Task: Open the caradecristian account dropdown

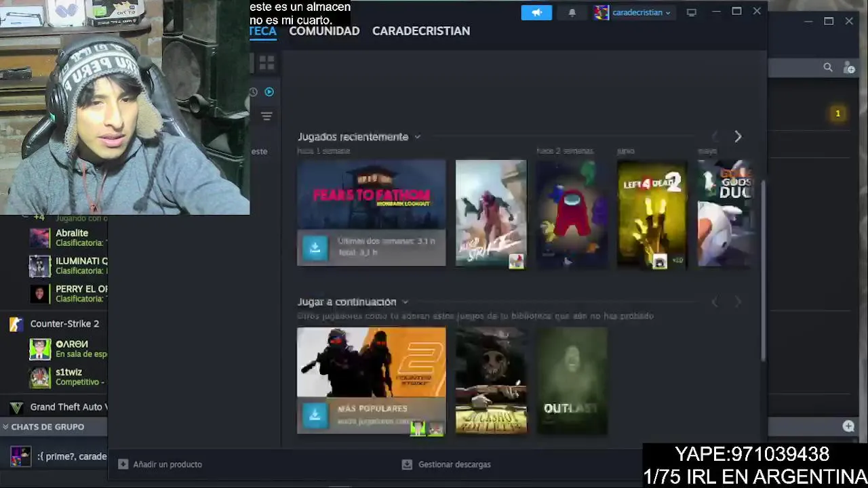Action: [x=633, y=12]
